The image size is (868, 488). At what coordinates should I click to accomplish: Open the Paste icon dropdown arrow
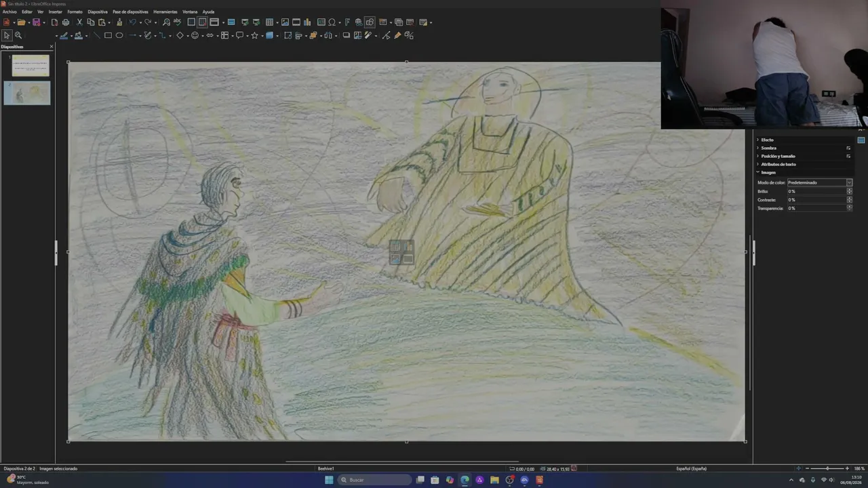click(109, 23)
